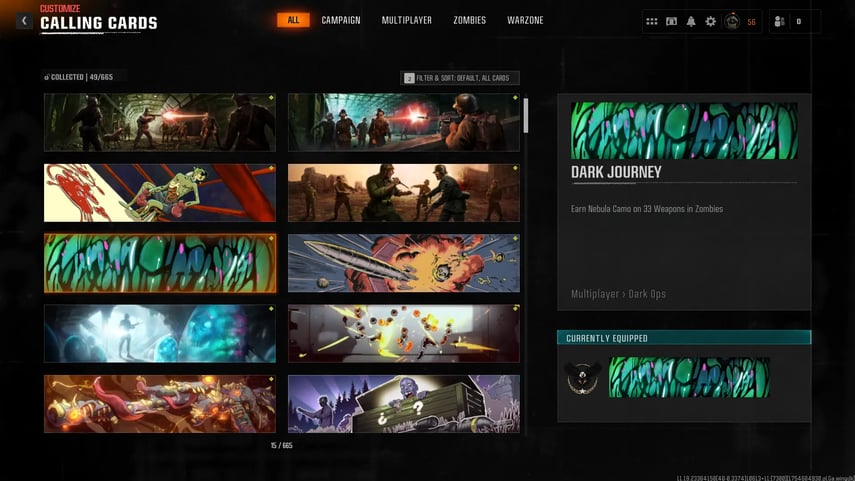
Task: Click the equipped Dark Journey card preview
Action: (689, 378)
